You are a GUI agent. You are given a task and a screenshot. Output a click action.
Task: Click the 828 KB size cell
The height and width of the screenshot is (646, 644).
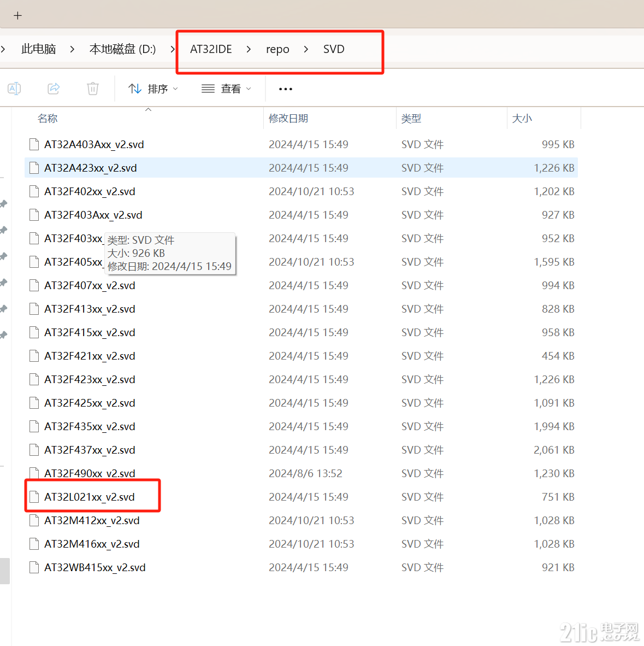coord(558,309)
